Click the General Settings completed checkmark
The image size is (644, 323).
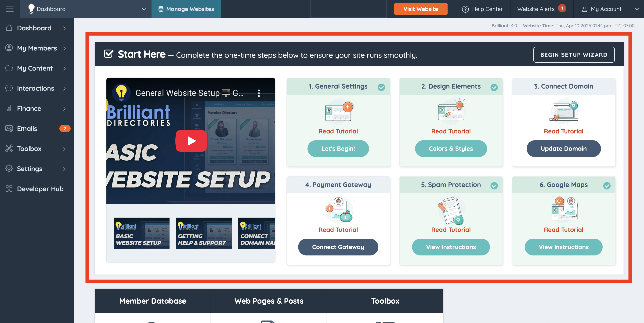tap(381, 87)
